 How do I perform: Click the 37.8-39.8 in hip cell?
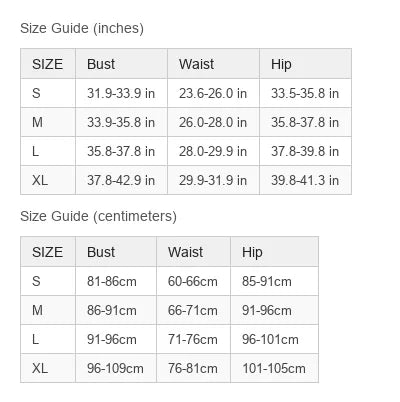[305, 151]
